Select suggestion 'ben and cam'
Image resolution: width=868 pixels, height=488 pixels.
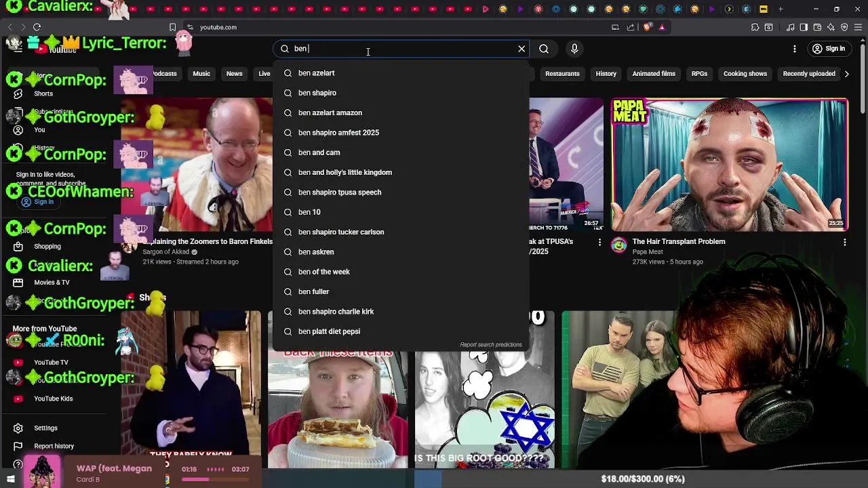tap(401, 152)
